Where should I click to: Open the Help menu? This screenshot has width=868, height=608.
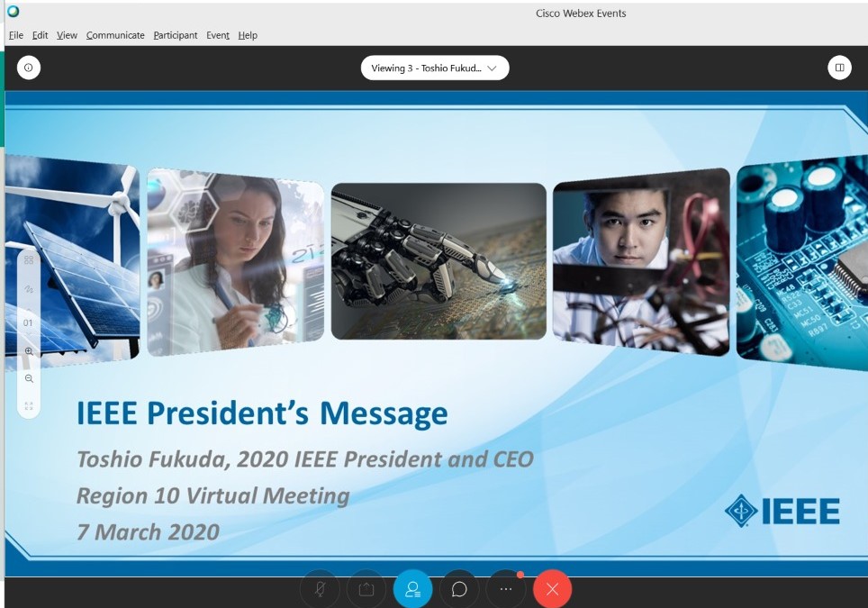[248, 35]
